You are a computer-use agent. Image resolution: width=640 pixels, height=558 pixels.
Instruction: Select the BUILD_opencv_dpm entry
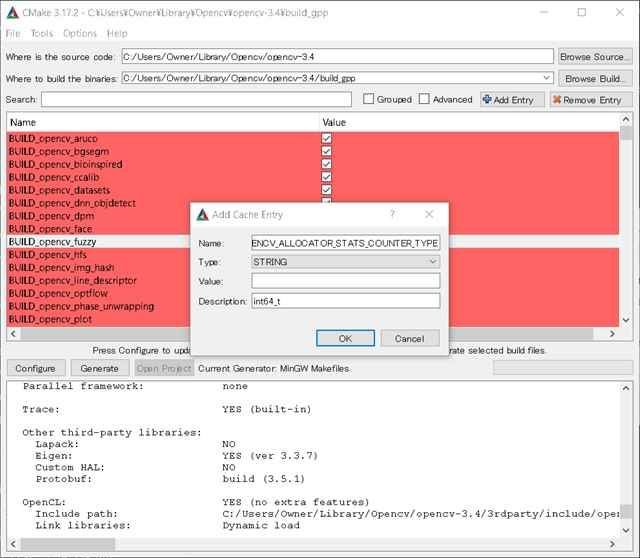click(x=51, y=216)
